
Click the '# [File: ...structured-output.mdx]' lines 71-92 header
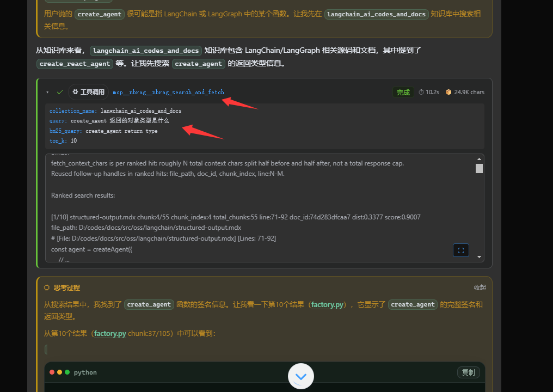click(164, 238)
